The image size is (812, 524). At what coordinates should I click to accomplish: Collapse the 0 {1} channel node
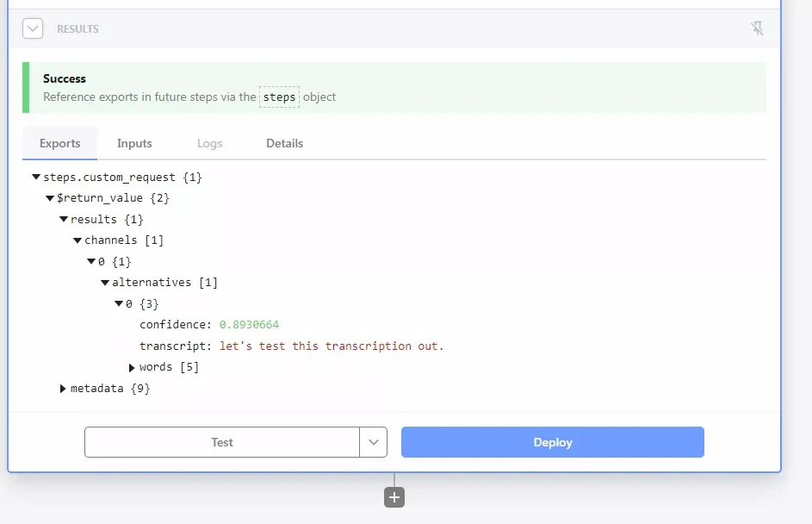pyautogui.click(x=91, y=261)
